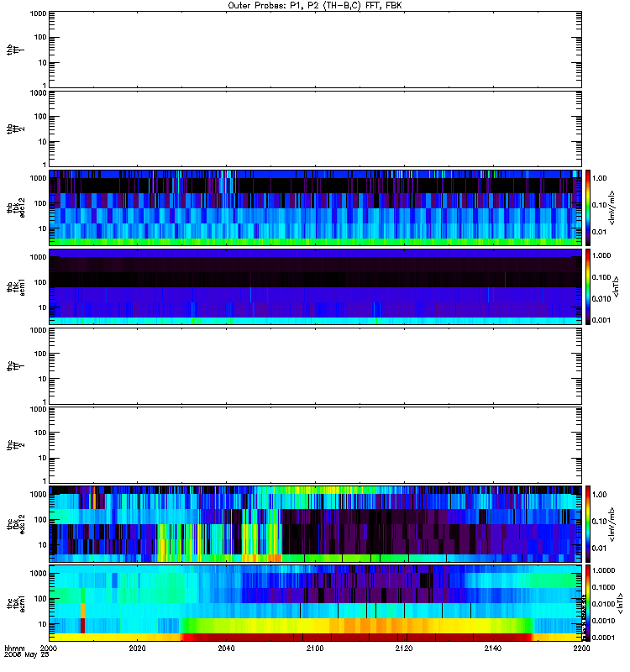Click the 2000 time axis label
The height and width of the screenshot is (672, 630).
pos(49,648)
